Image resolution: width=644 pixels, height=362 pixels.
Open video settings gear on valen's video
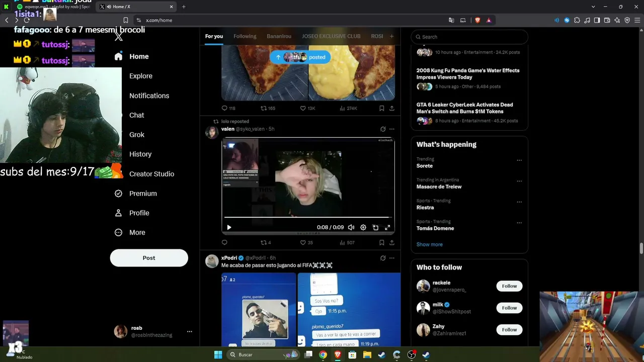(x=363, y=227)
